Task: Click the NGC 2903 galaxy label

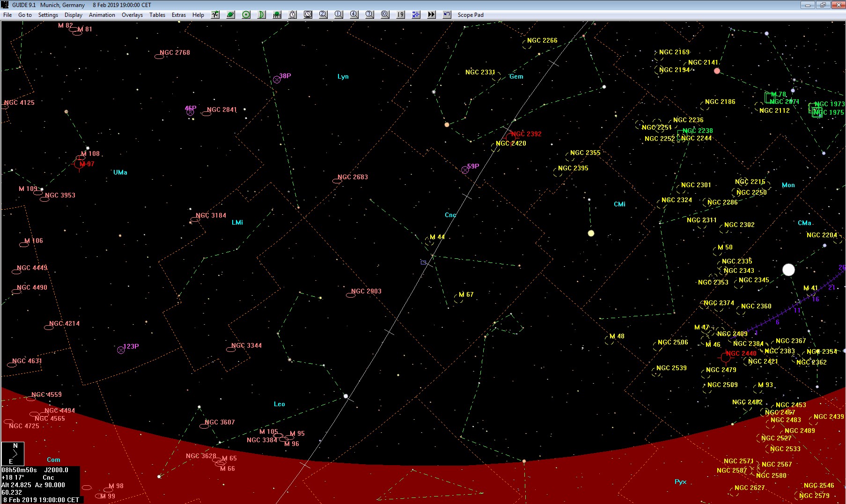Action: click(x=367, y=291)
